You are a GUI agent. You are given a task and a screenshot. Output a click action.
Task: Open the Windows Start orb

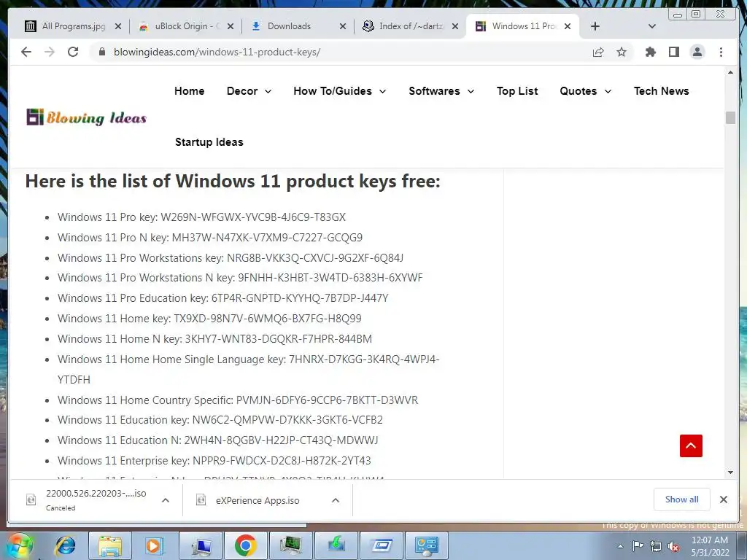click(20, 545)
